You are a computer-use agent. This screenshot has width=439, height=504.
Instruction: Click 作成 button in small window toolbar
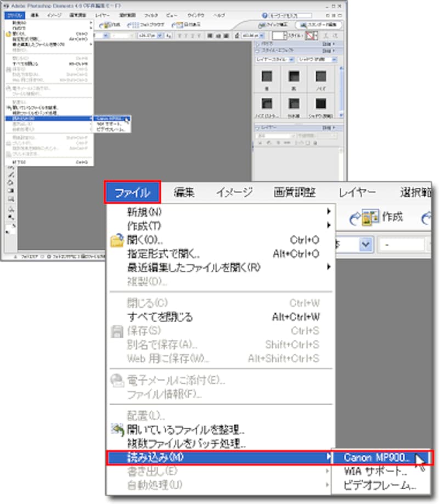pyautogui.click(x=110, y=25)
